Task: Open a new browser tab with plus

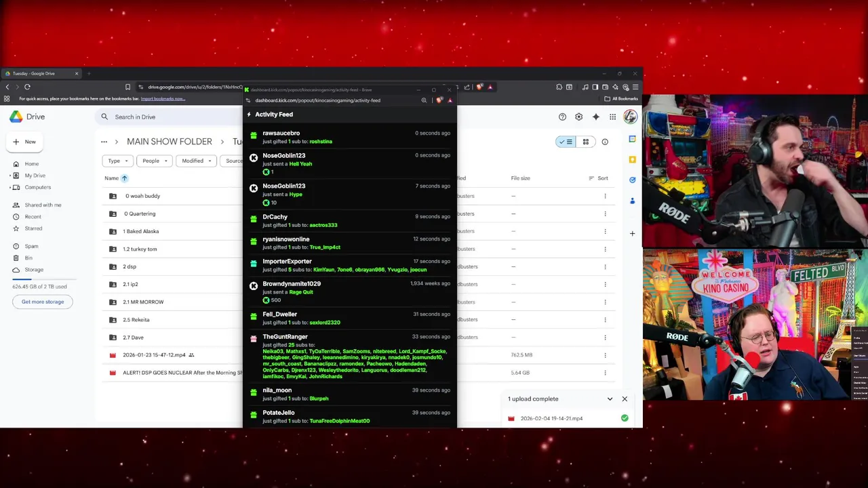Action: (x=89, y=73)
